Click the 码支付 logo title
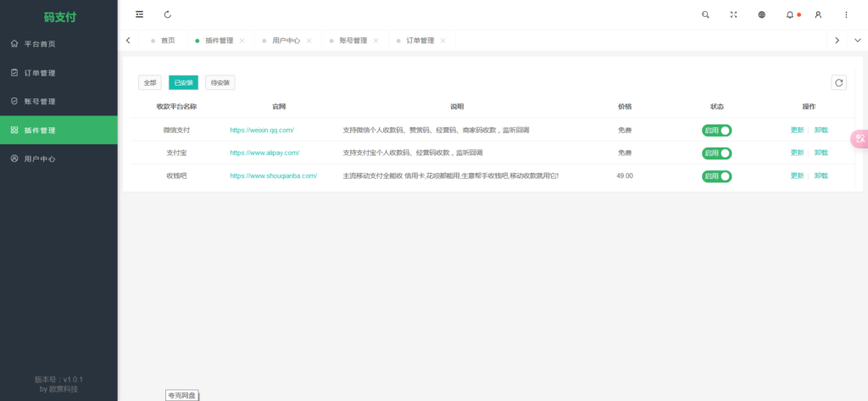 tap(60, 17)
